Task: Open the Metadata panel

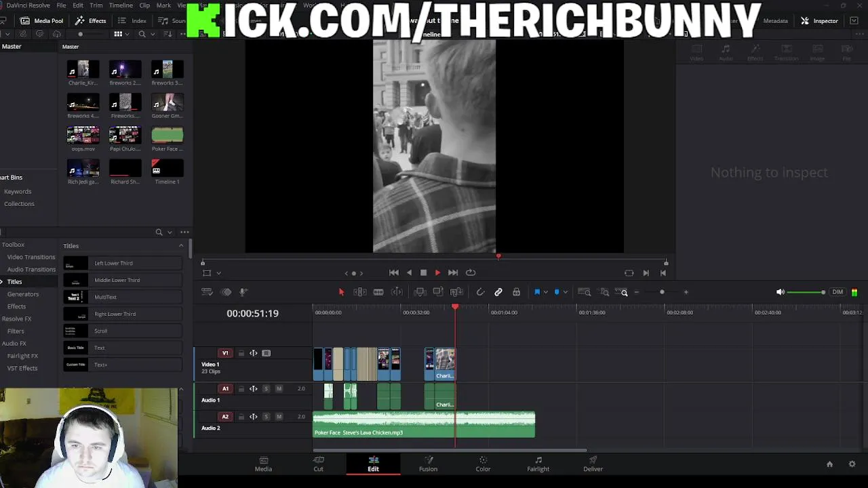Action: click(775, 20)
